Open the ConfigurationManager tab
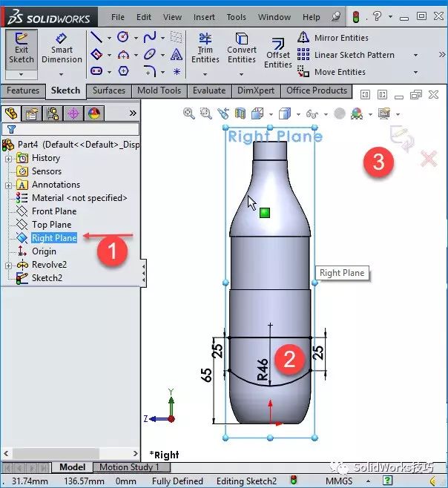This screenshot has width=448, height=488. [53, 113]
